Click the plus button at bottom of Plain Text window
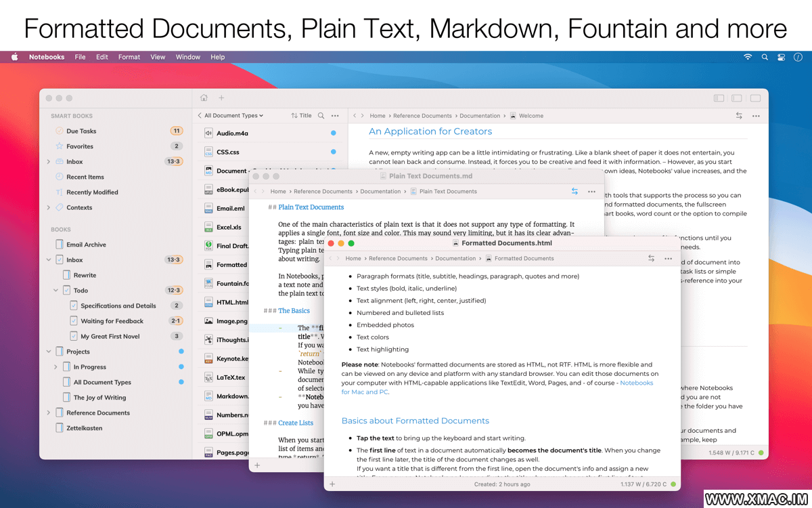Viewport: 812px width, 508px height. pyautogui.click(x=257, y=465)
